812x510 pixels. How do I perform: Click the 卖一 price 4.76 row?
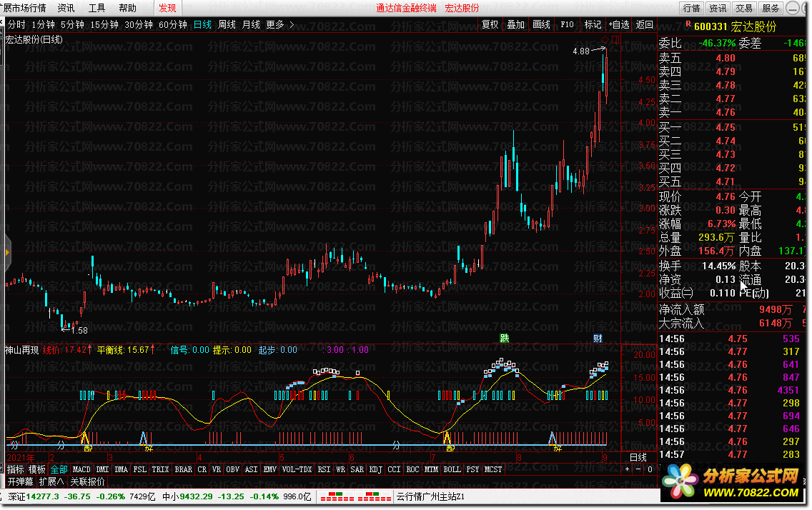[x=732, y=112]
